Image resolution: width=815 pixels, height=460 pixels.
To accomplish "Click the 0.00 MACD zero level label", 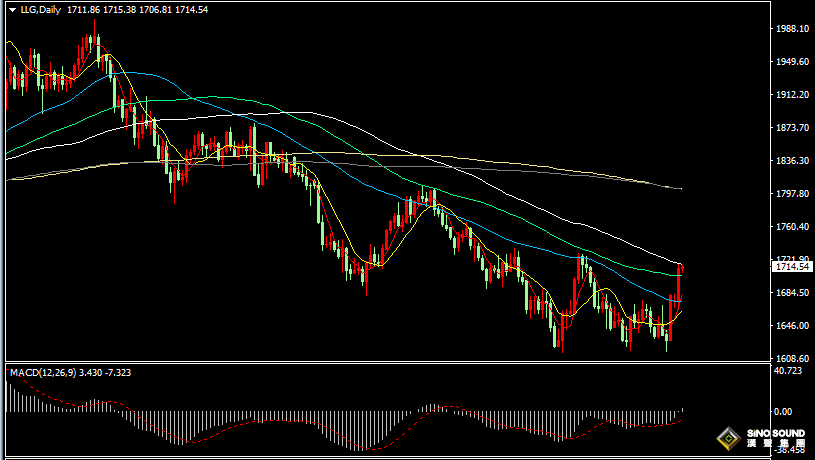I will [x=784, y=411].
